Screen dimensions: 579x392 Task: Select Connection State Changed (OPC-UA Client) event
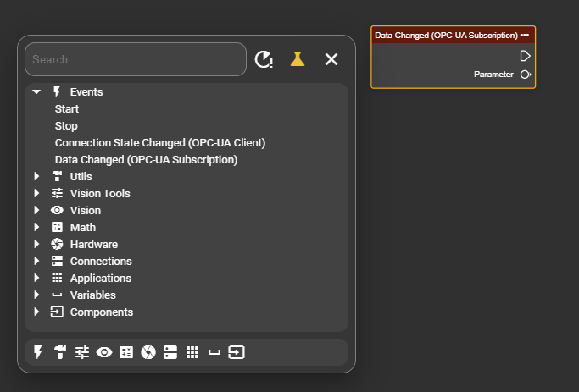(160, 142)
